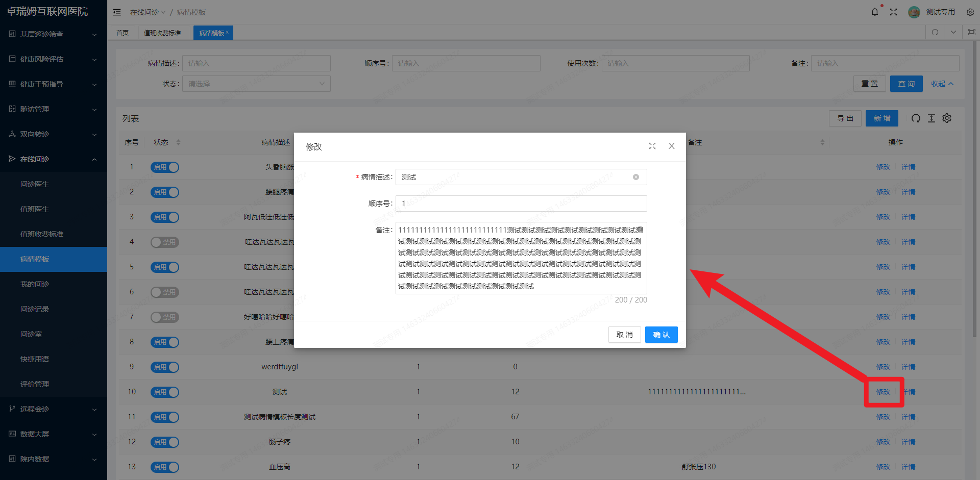This screenshot has height=480, width=980.
Task: Disable the 启用 switch on row 1
Action: point(164,167)
